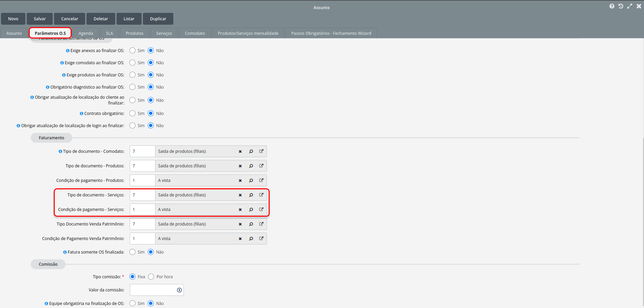Duplicate record with Duplicar button
Screen dimensions: 644x308
tap(158, 19)
